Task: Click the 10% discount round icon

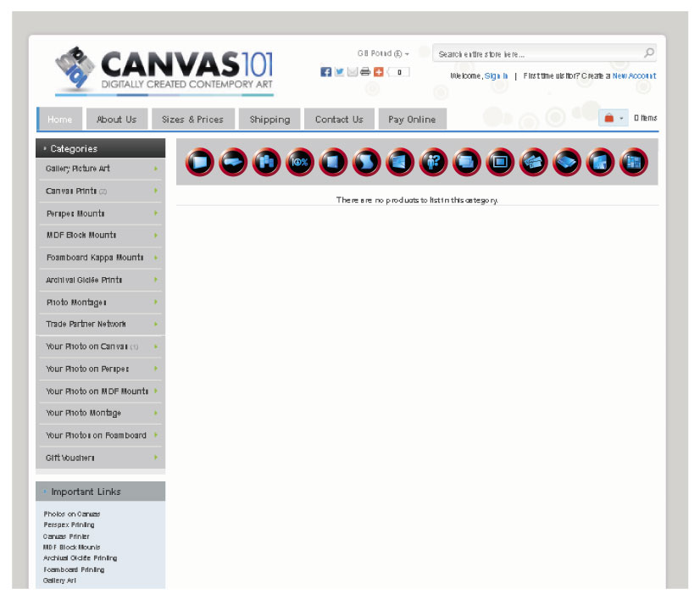Action: point(299,161)
